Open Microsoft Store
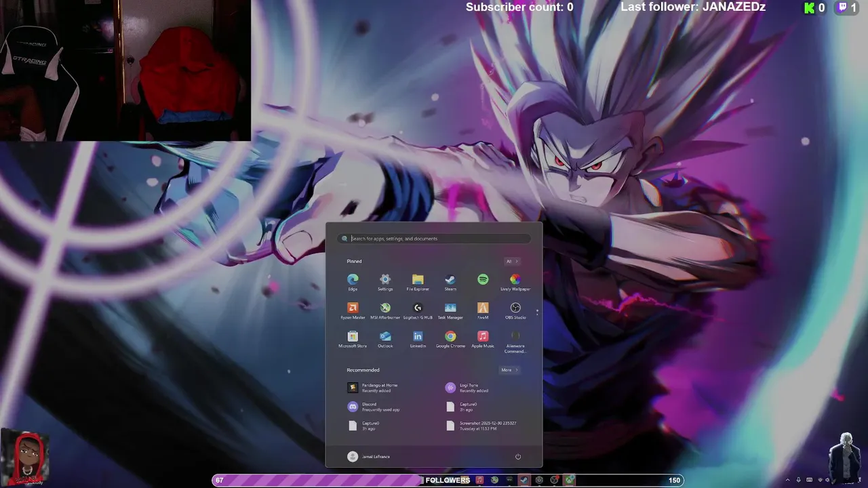 [353, 339]
